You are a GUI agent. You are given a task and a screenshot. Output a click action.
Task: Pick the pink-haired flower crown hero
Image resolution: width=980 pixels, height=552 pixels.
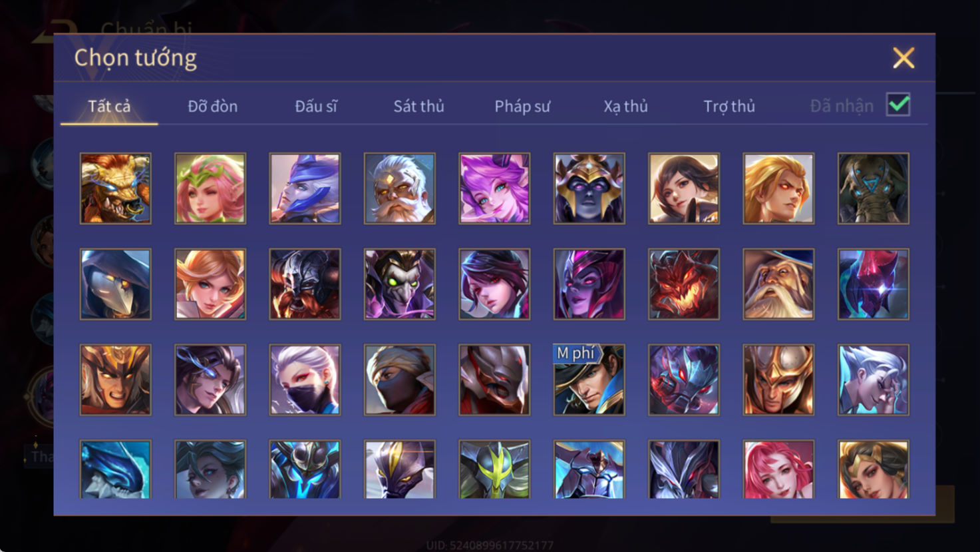210,188
